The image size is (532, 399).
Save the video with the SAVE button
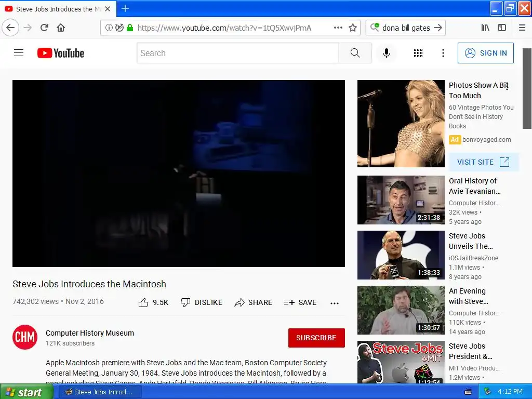click(300, 302)
